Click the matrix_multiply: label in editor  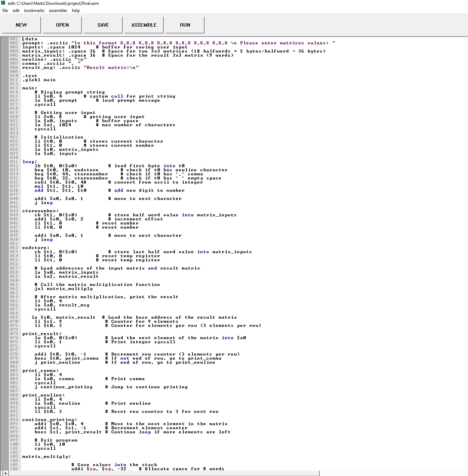pos(46,456)
